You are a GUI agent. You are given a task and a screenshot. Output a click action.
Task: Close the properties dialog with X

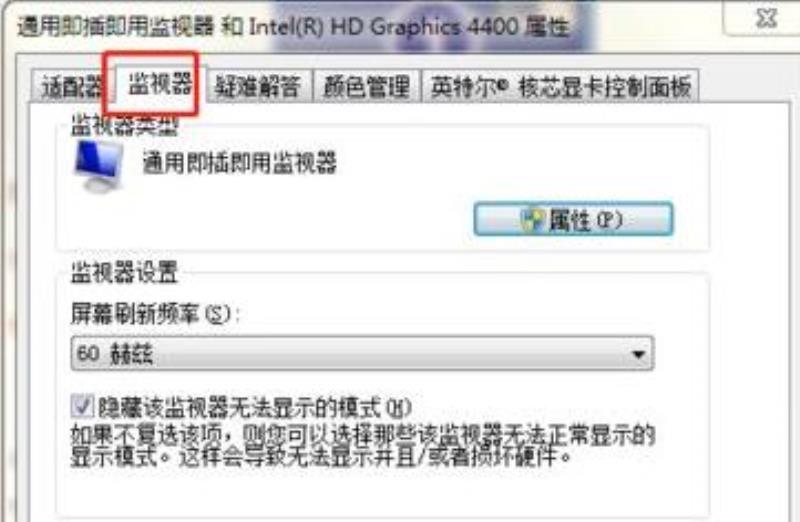(765, 19)
